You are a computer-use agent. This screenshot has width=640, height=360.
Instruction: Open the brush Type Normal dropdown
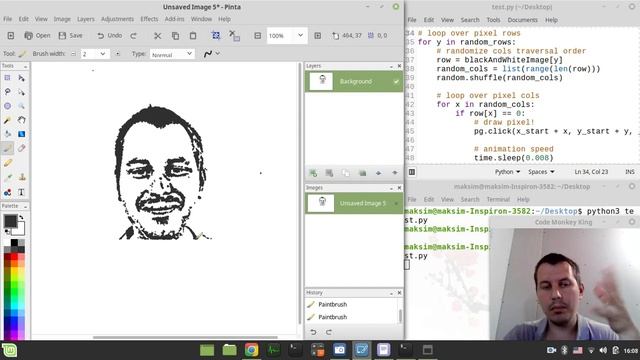(x=172, y=54)
